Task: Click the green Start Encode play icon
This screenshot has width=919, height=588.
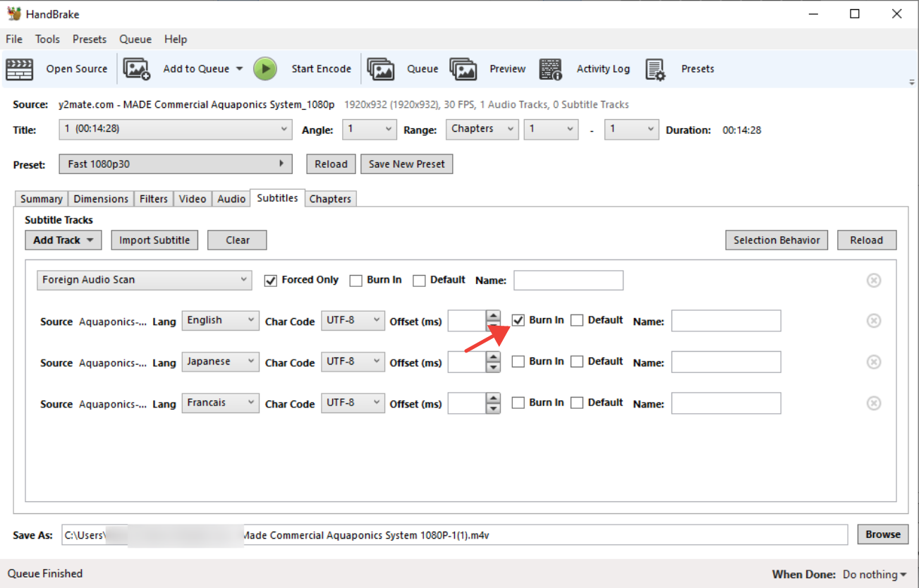Action: coord(265,69)
